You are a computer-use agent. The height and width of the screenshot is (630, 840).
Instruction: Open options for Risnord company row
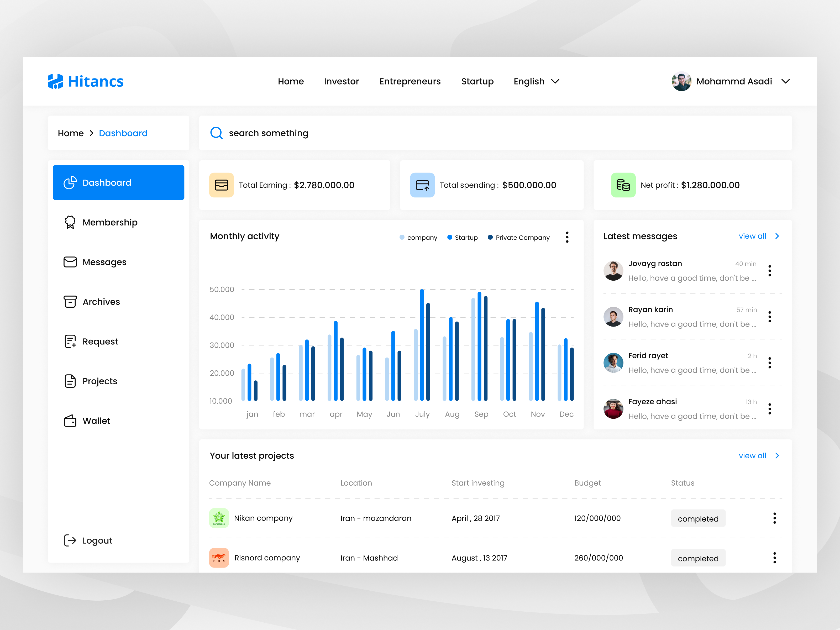pos(775,558)
